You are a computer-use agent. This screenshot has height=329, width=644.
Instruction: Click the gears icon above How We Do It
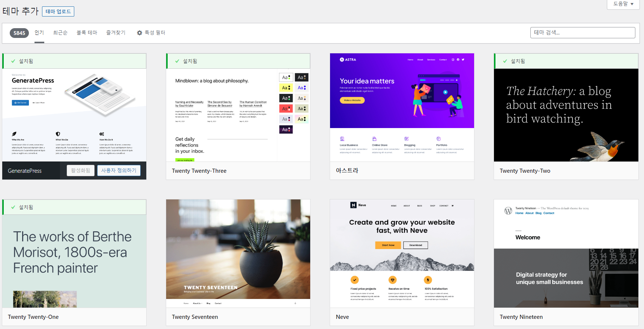pyautogui.click(x=102, y=134)
